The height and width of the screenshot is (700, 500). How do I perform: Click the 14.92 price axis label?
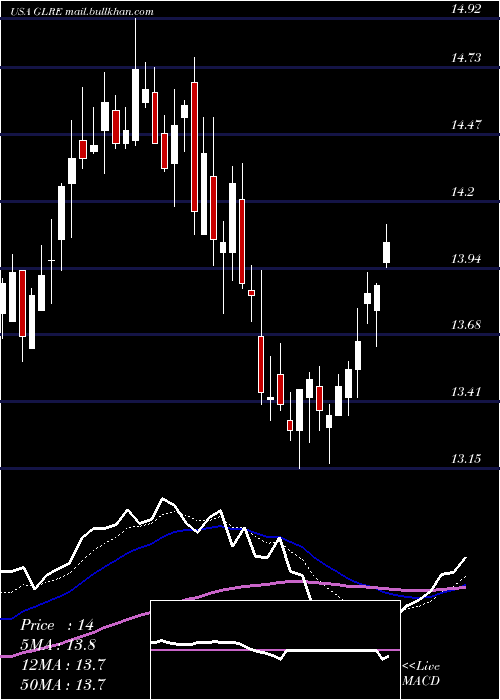(x=466, y=9)
